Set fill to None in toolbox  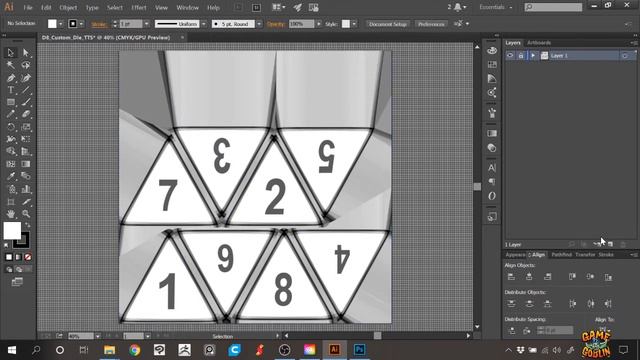coord(28,257)
